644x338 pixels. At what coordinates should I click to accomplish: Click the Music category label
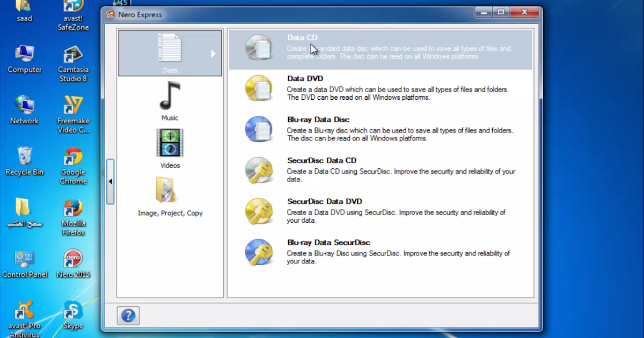point(170,118)
